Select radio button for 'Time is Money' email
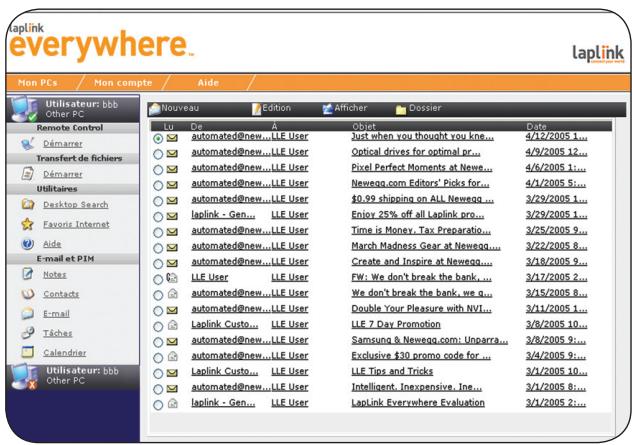632x445 pixels. (x=158, y=233)
